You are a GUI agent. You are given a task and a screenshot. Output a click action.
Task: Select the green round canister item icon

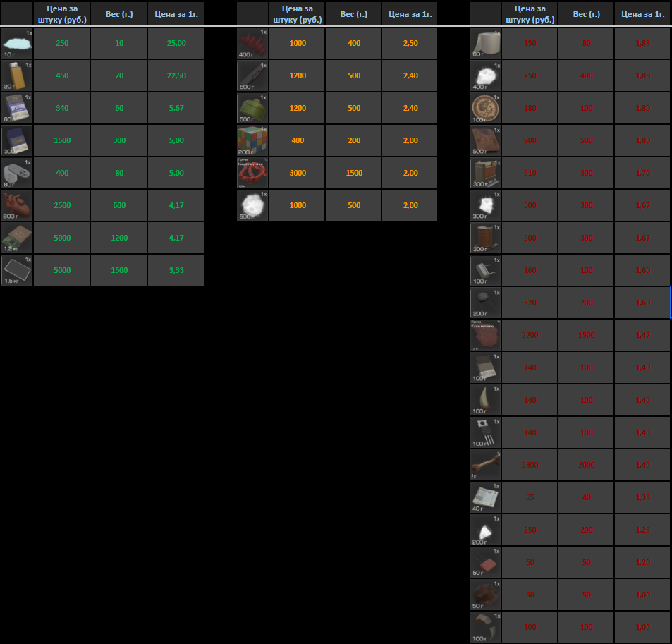click(x=252, y=108)
